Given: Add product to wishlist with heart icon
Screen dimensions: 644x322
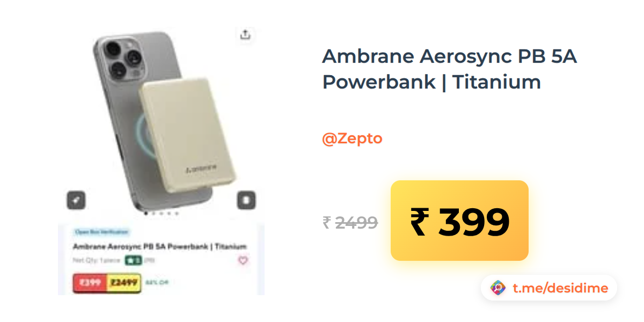Looking at the screenshot, I should 243,260.
